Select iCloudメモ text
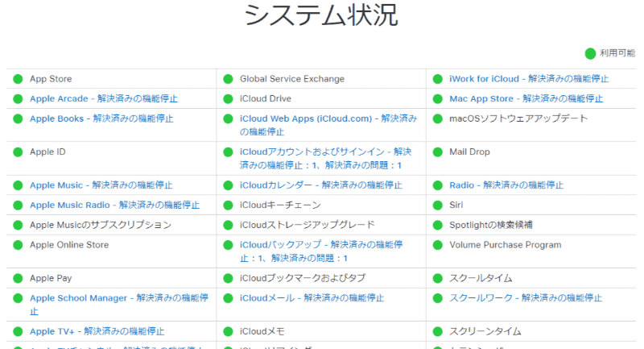The image size is (644, 349). coord(262,331)
